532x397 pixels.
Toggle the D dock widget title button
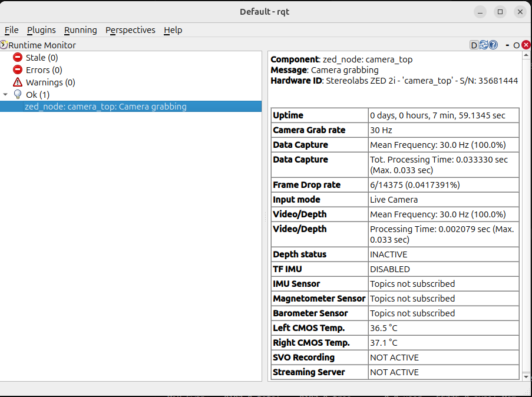[x=474, y=45]
